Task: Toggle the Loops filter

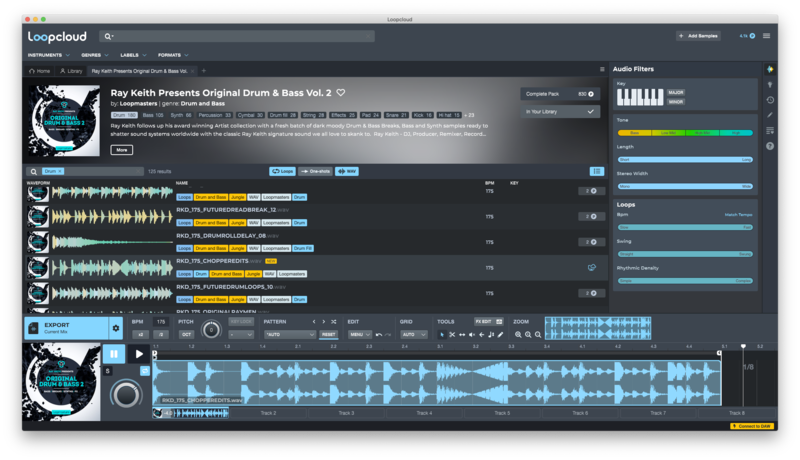Action: [282, 171]
